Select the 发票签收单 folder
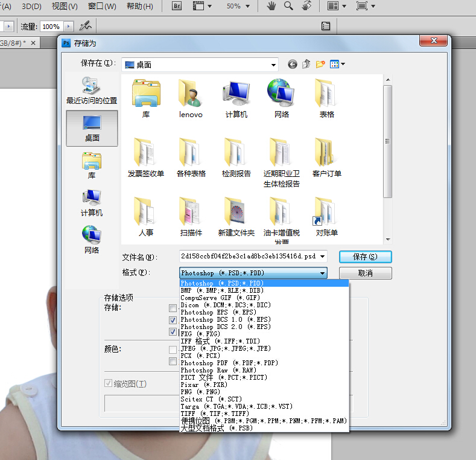This screenshot has height=460, width=476. (146, 158)
